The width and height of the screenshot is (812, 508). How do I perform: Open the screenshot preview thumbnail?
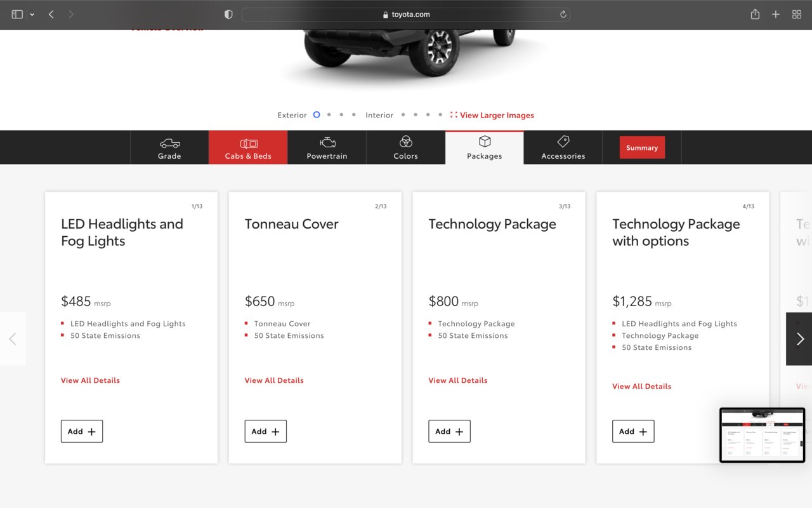762,435
